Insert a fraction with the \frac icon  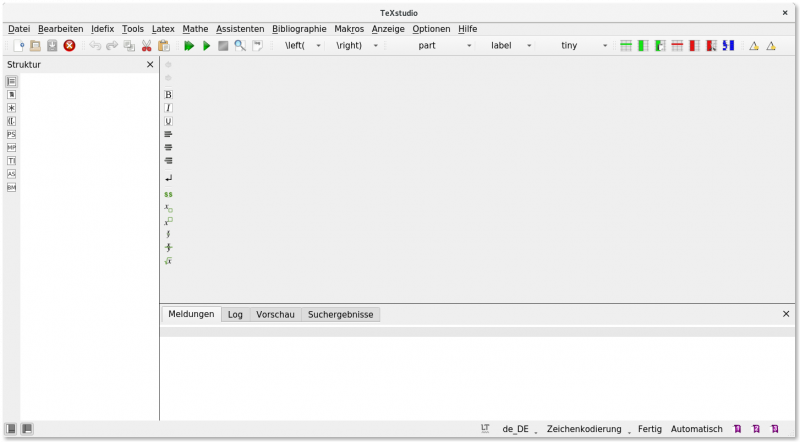[x=168, y=235]
